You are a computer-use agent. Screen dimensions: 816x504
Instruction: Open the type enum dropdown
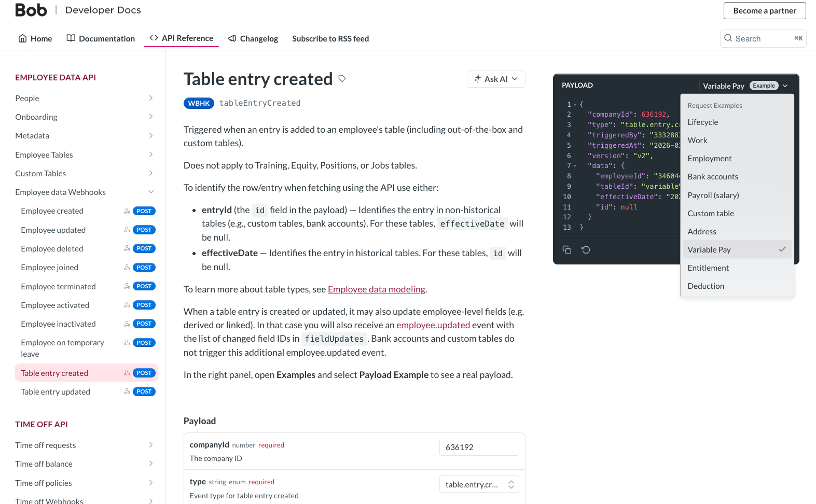coord(479,484)
